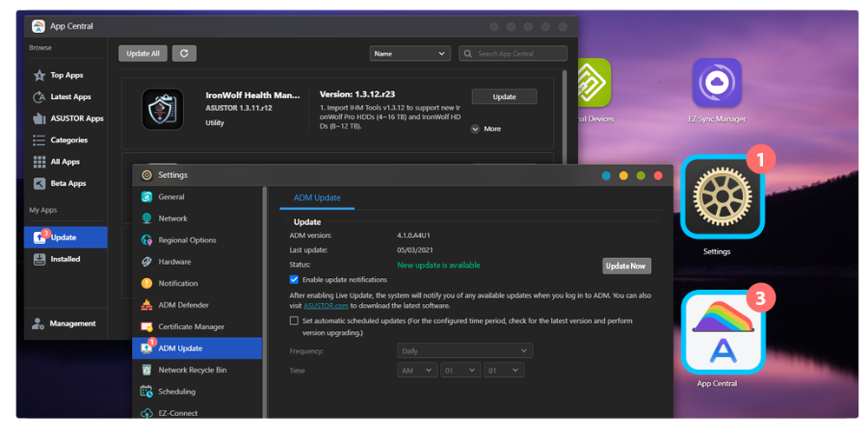Uncheck Enable update notifications checkbox
The image size is (868, 436).
click(x=294, y=280)
